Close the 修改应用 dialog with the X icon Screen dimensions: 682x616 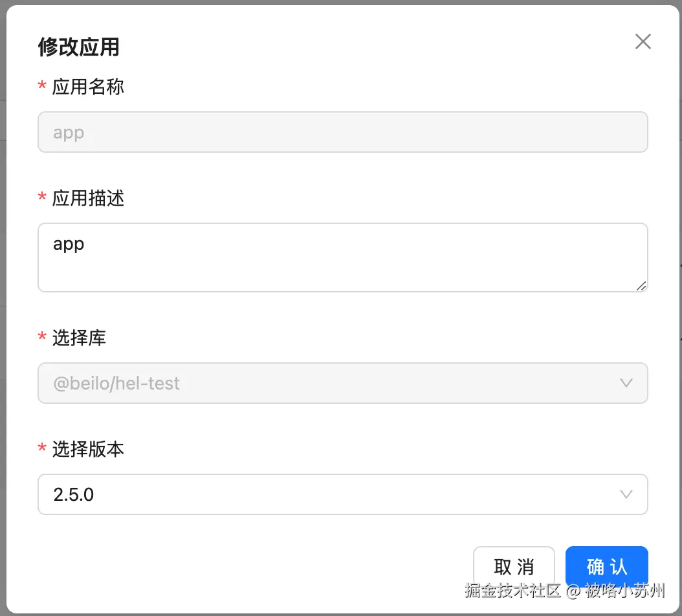pos(643,42)
